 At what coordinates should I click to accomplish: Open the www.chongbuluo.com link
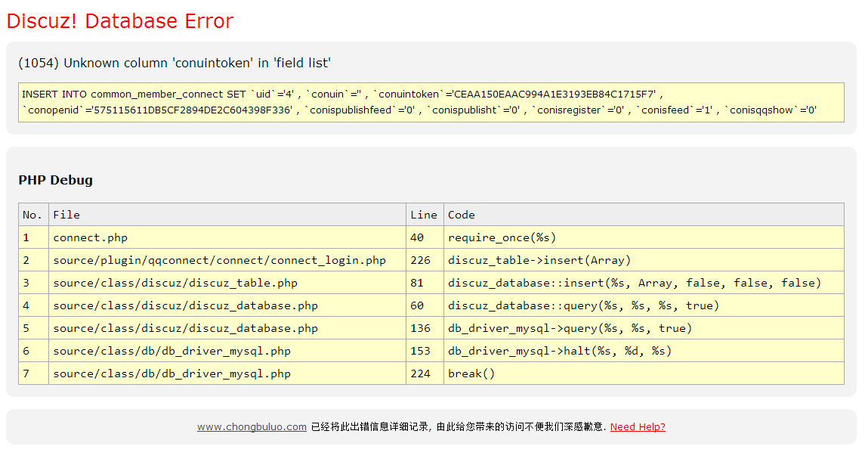pyautogui.click(x=252, y=427)
